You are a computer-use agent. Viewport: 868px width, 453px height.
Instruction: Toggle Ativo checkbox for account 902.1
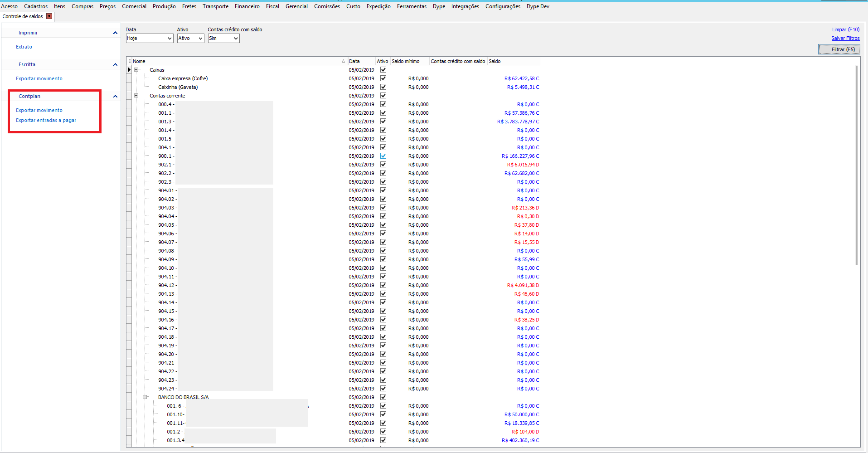pyautogui.click(x=383, y=165)
